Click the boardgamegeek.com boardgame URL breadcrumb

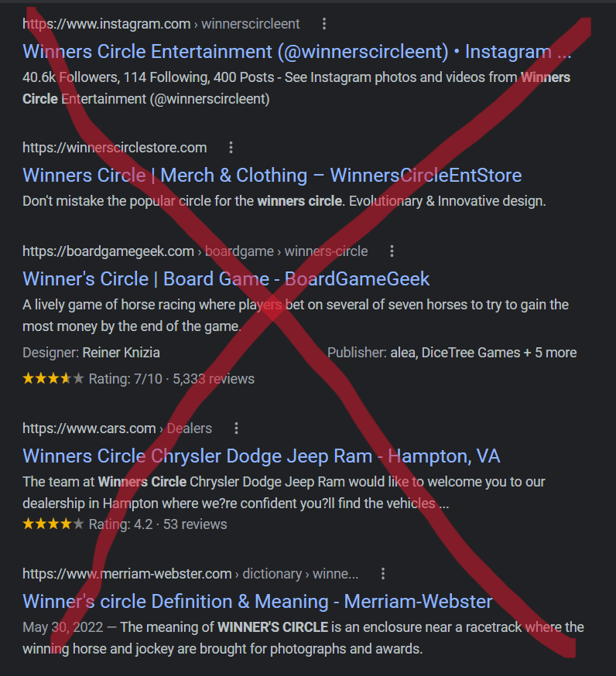pos(195,251)
